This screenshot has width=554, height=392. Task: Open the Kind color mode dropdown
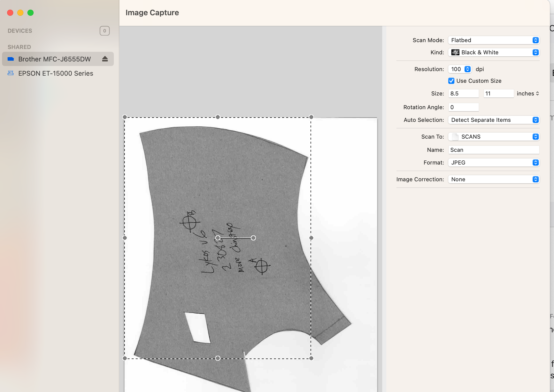pyautogui.click(x=494, y=52)
